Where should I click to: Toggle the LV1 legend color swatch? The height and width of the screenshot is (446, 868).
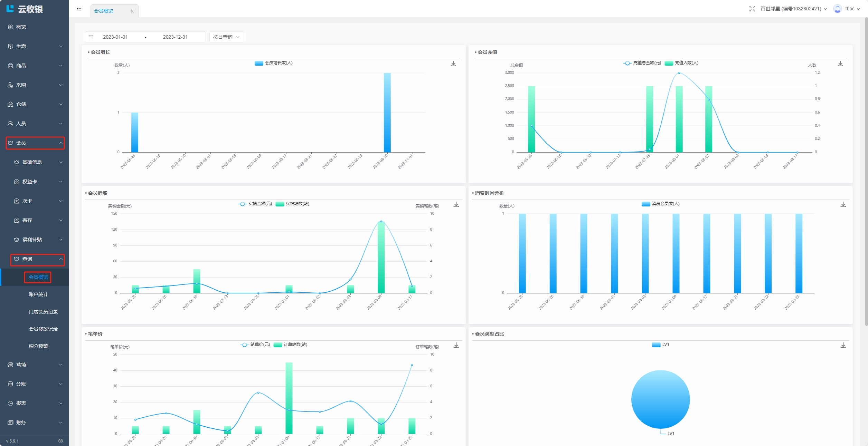pos(656,345)
